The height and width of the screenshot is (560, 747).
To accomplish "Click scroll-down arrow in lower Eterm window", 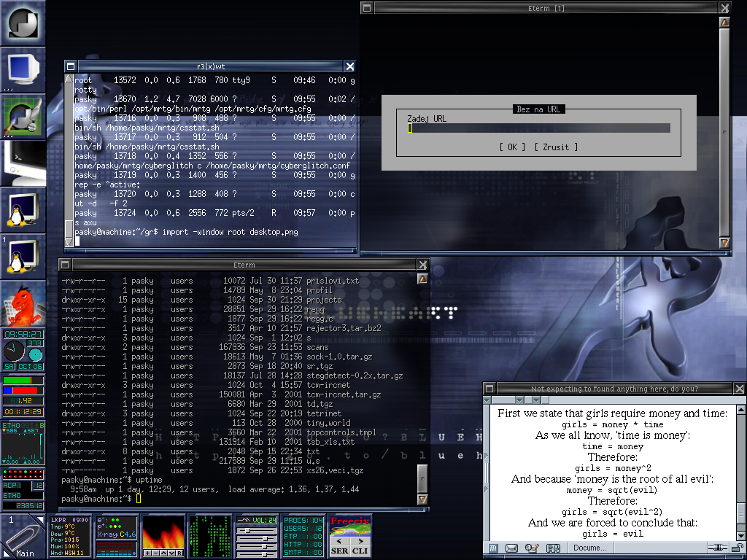I will [422, 499].
